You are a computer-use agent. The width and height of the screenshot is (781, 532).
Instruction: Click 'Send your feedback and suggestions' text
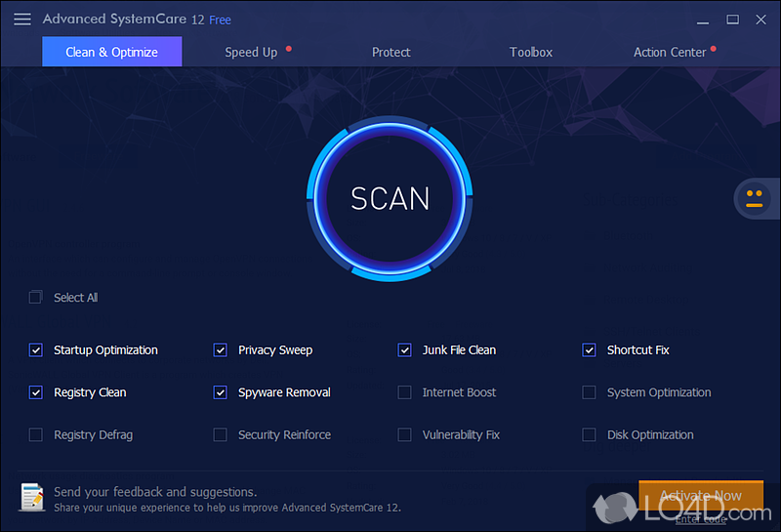(155, 492)
